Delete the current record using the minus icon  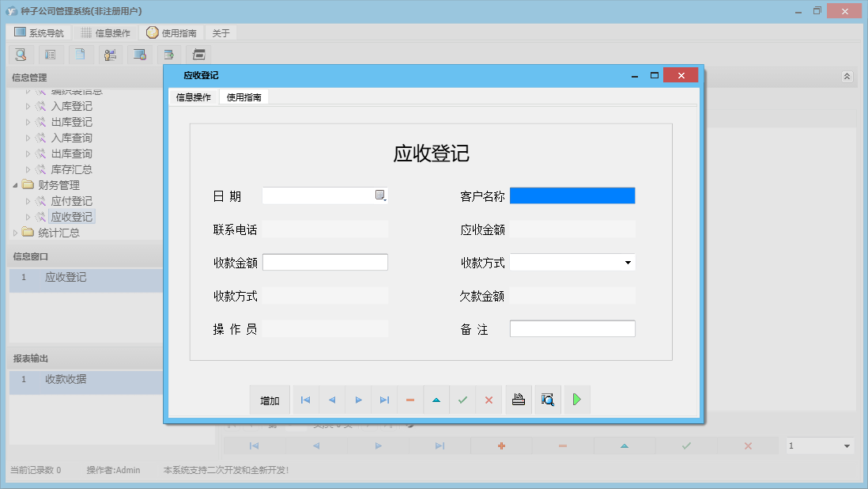[x=409, y=400]
